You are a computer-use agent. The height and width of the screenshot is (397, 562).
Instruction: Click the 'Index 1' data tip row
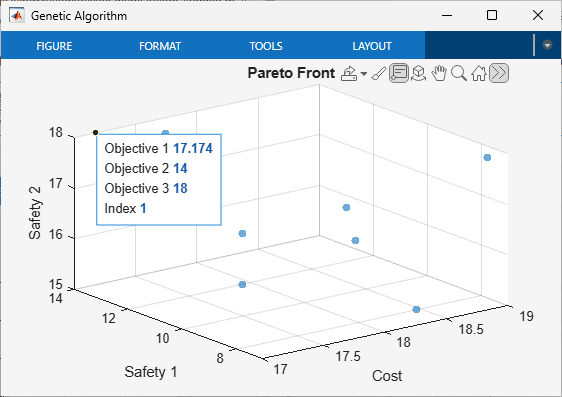(125, 209)
